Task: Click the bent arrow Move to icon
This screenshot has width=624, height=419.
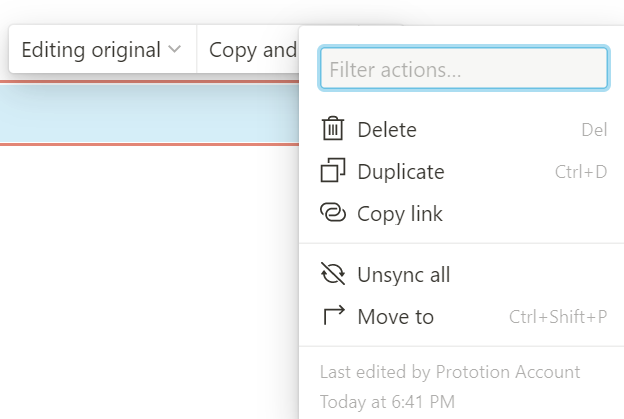Action: pyautogui.click(x=334, y=315)
